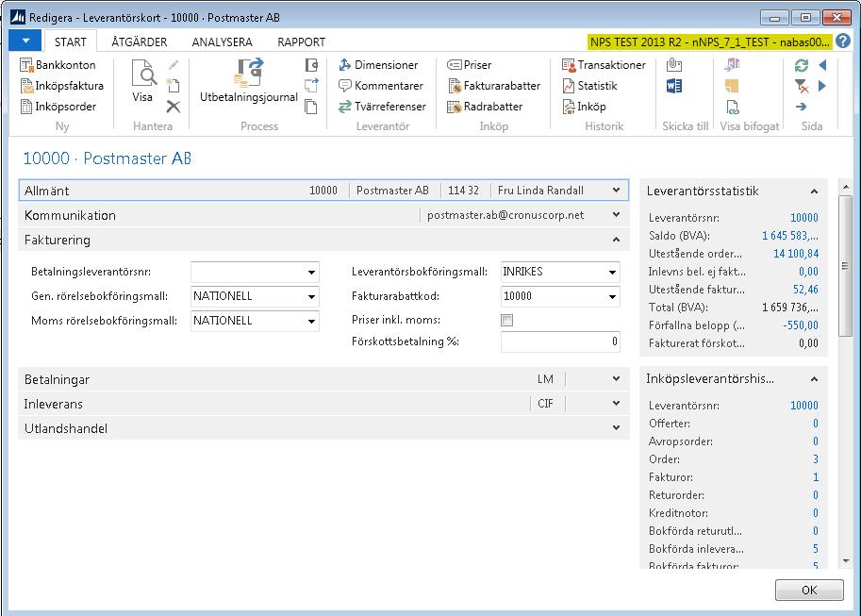Screen dimensions: 861x616
Task: Open the Saldo (BVA) value link
Action: point(789,236)
